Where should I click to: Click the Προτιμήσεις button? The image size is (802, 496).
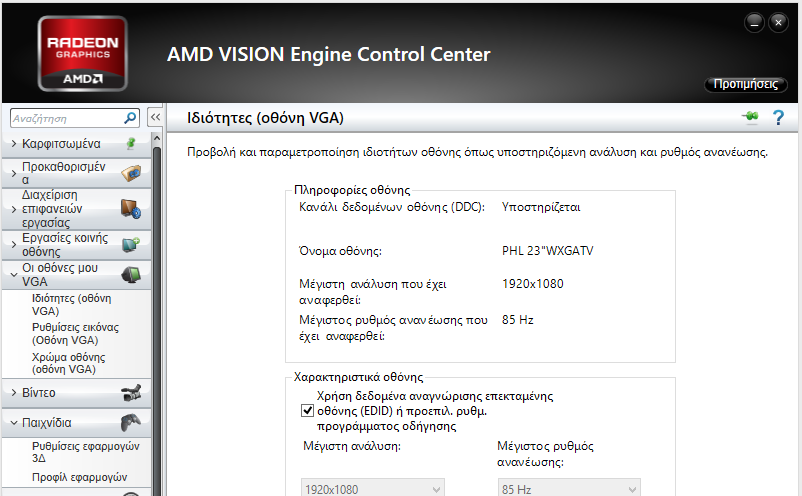click(746, 84)
